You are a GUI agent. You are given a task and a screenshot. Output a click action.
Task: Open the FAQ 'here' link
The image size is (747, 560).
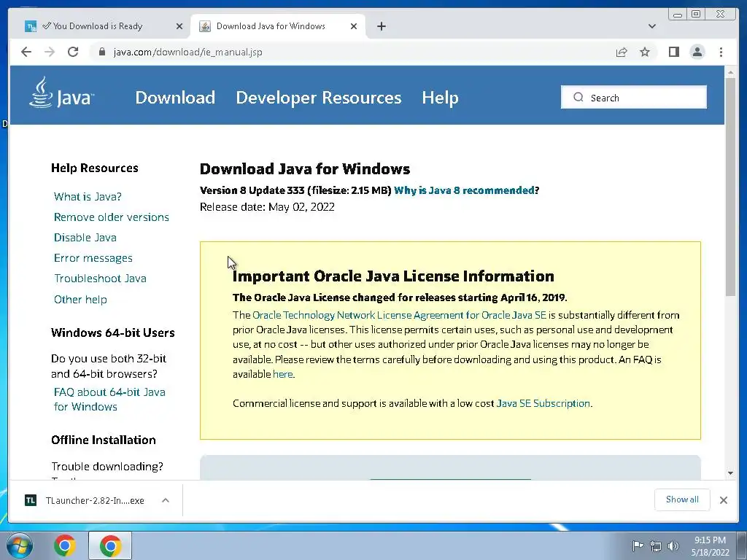282,374
